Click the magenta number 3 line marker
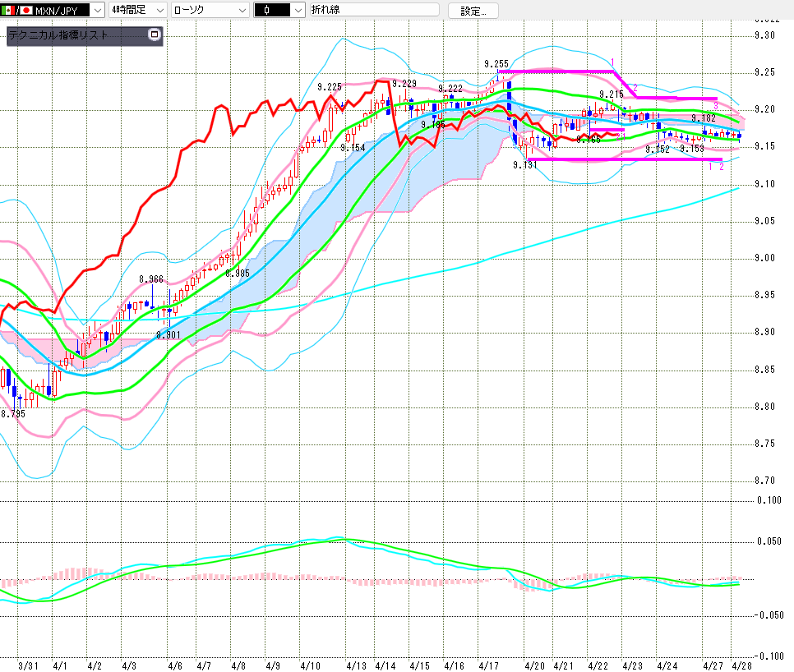The image size is (794, 672). pos(715,106)
